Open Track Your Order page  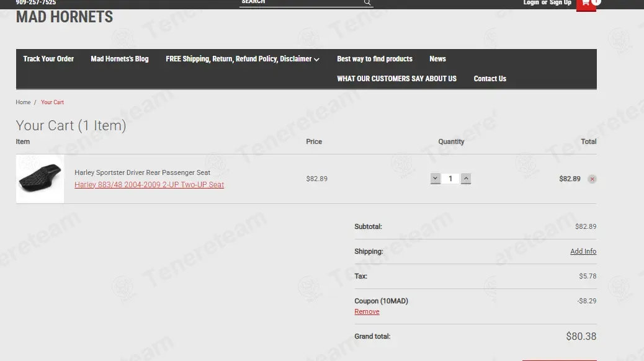coord(48,59)
